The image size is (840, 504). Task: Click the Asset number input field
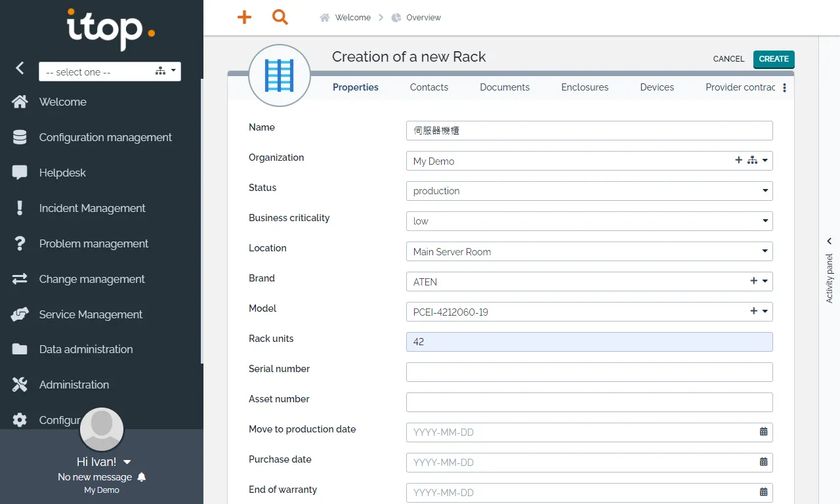pos(589,402)
